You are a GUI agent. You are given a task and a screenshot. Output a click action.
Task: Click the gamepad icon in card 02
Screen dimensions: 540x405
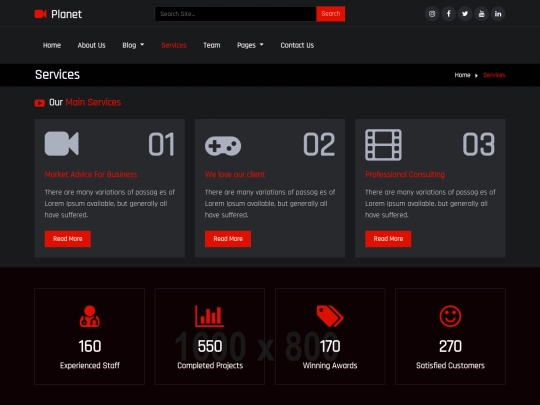click(223, 146)
